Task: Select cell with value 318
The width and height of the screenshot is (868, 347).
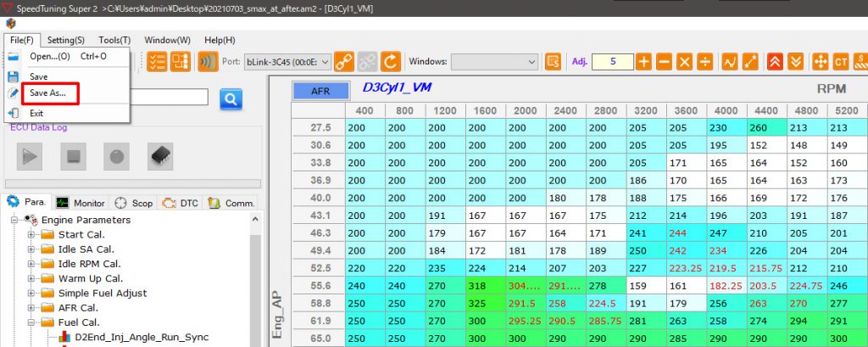Action: point(486,286)
